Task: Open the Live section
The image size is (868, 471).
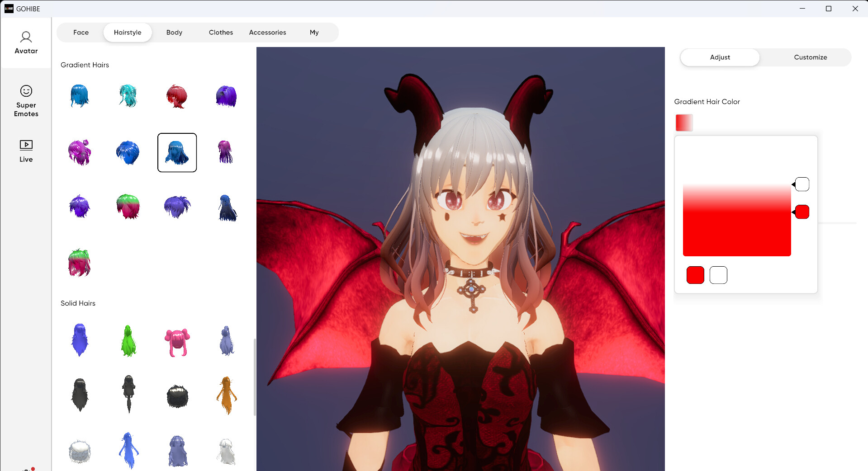Action: click(26, 151)
